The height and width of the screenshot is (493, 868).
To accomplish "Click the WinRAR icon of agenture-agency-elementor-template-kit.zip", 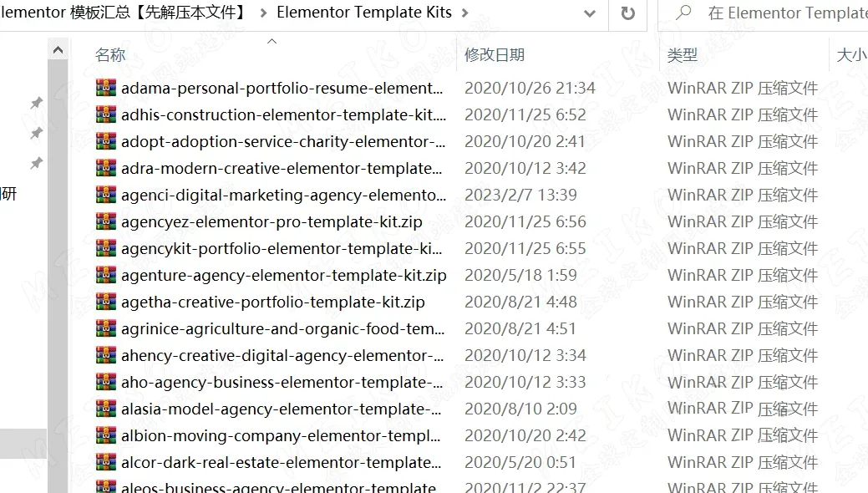I will pyautogui.click(x=105, y=275).
